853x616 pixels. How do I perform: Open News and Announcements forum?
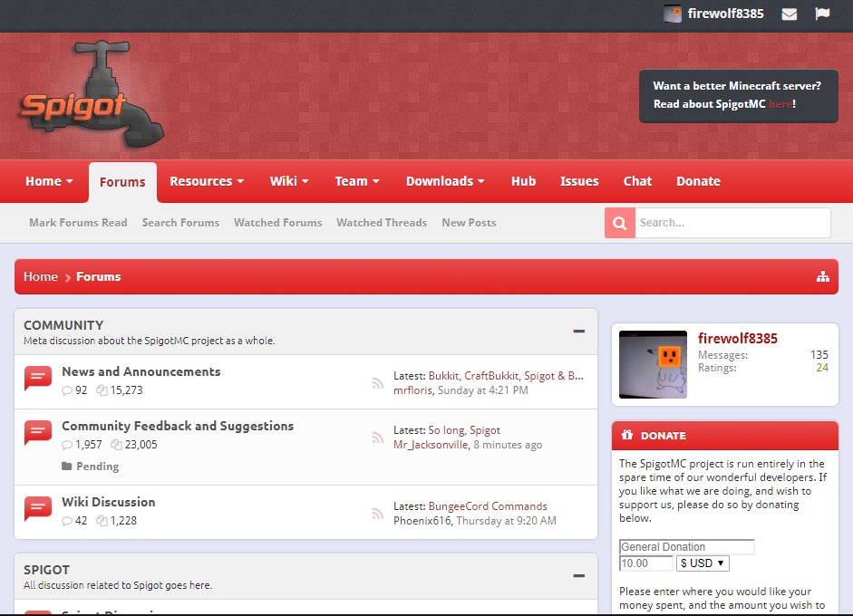141,372
